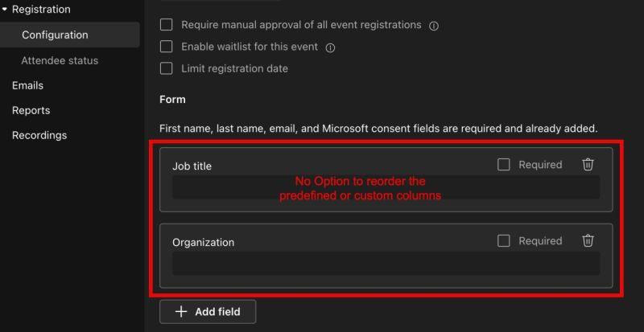Viewport: 644px width, 332px height.
Task: Click the Add field button
Action: (x=208, y=312)
